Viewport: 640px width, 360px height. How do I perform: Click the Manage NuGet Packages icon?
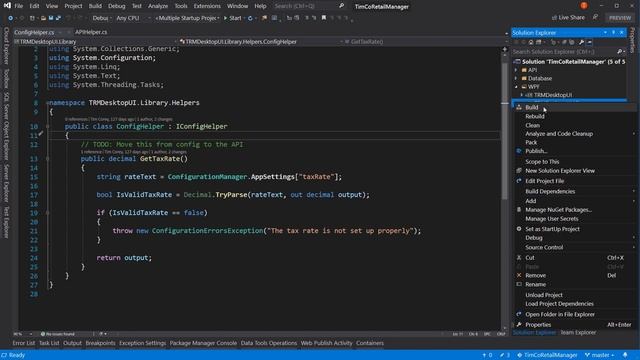click(x=519, y=209)
